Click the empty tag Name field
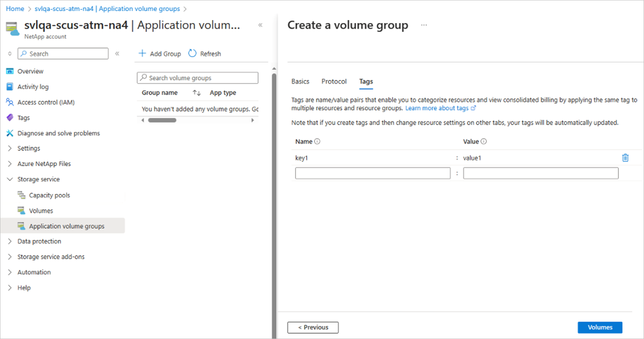This screenshot has height=339, width=644. coord(372,173)
